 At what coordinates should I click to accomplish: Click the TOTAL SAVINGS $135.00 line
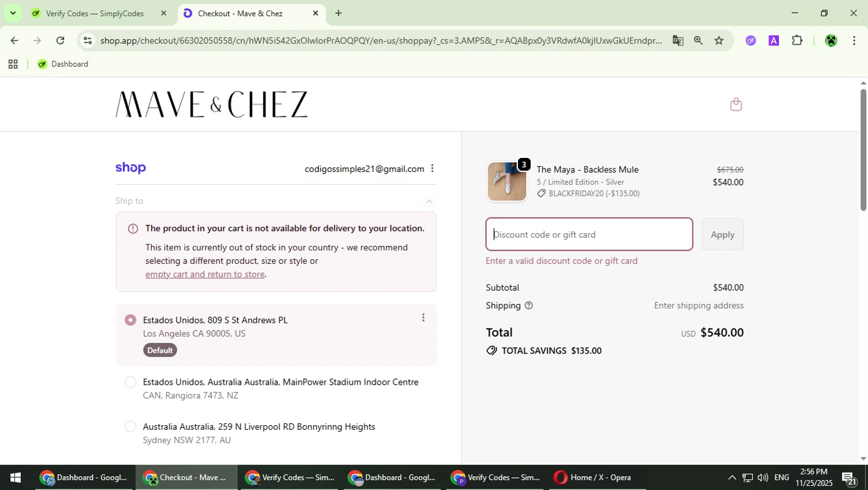pos(544,351)
